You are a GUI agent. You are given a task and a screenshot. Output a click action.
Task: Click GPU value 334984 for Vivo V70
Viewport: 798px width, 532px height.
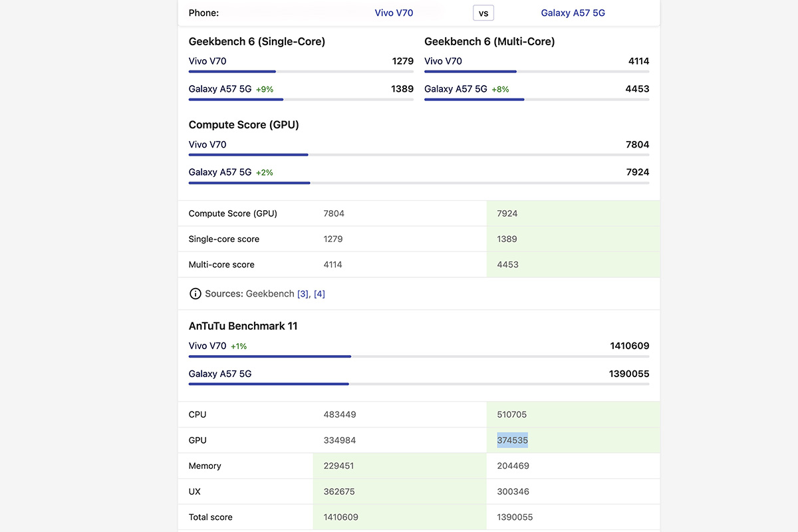point(339,440)
